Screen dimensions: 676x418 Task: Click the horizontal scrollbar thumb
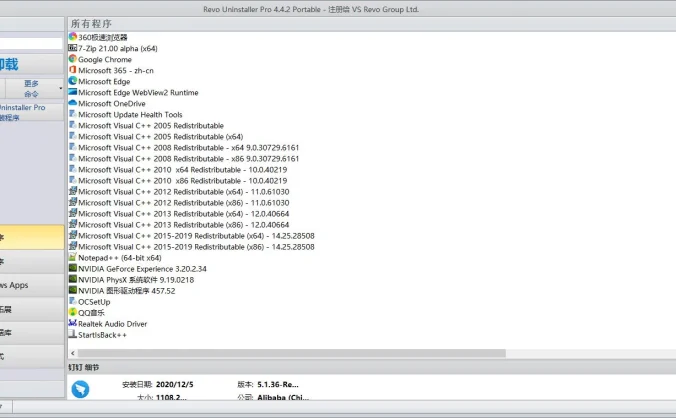[291, 353]
